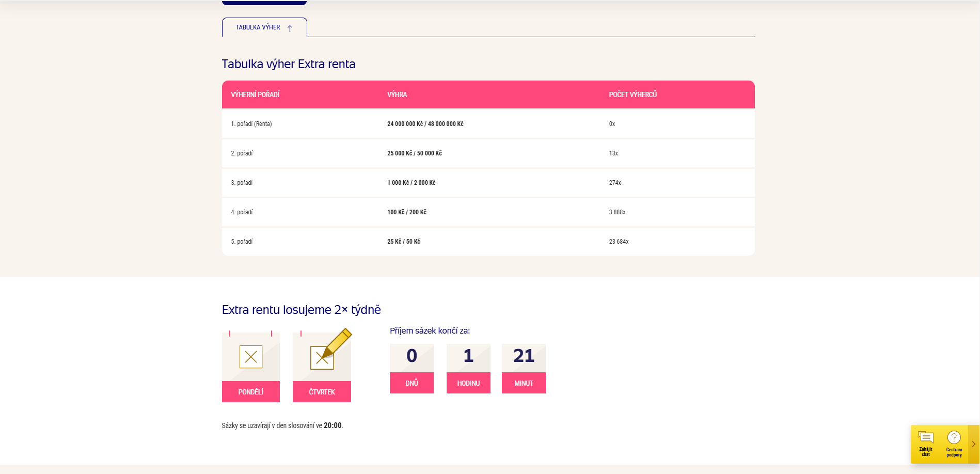
Task: Click the 1 000 Kč / 2 000 Kč cell
Action: pos(412,183)
